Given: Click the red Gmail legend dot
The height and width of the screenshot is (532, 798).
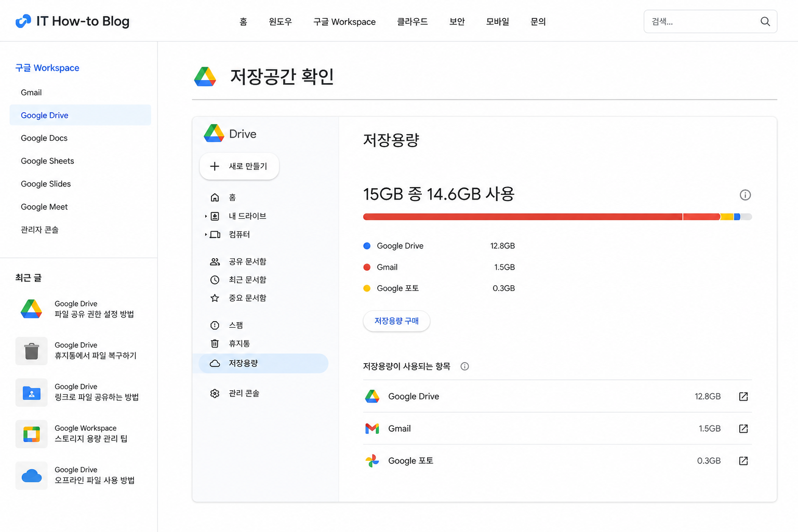Looking at the screenshot, I should [x=367, y=267].
